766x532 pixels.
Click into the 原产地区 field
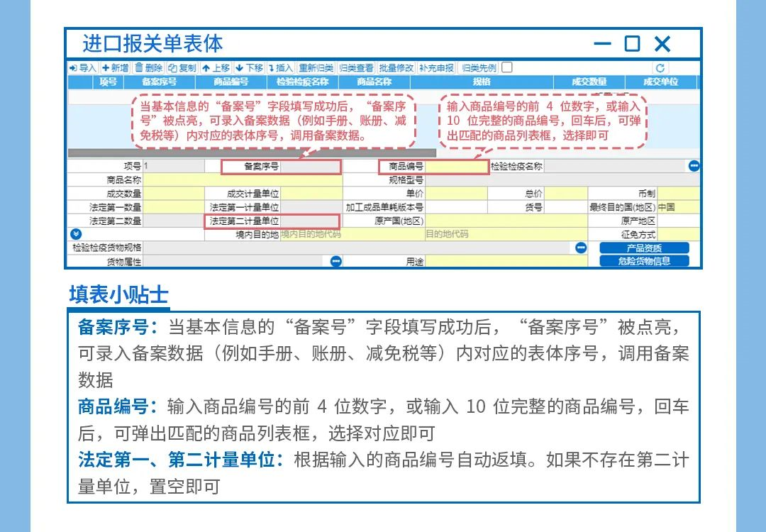point(679,221)
